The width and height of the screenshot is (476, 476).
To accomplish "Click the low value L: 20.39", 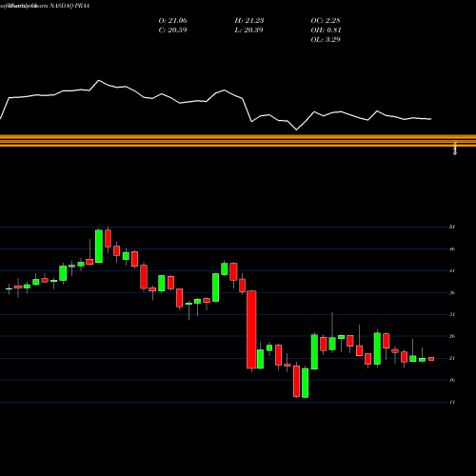I will click(248, 30).
